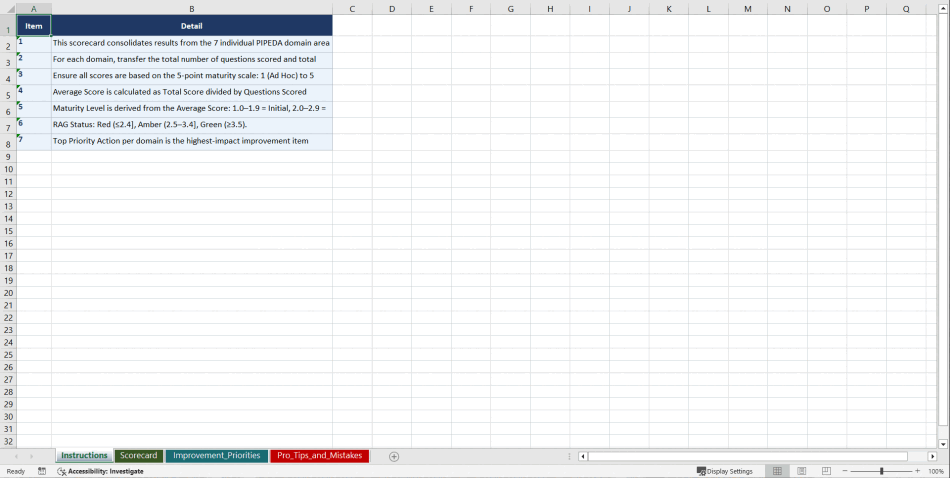950x478 pixels.
Task: Open the Scorecard sheet tab
Action: pyautogui.click(x=138, y=456)
